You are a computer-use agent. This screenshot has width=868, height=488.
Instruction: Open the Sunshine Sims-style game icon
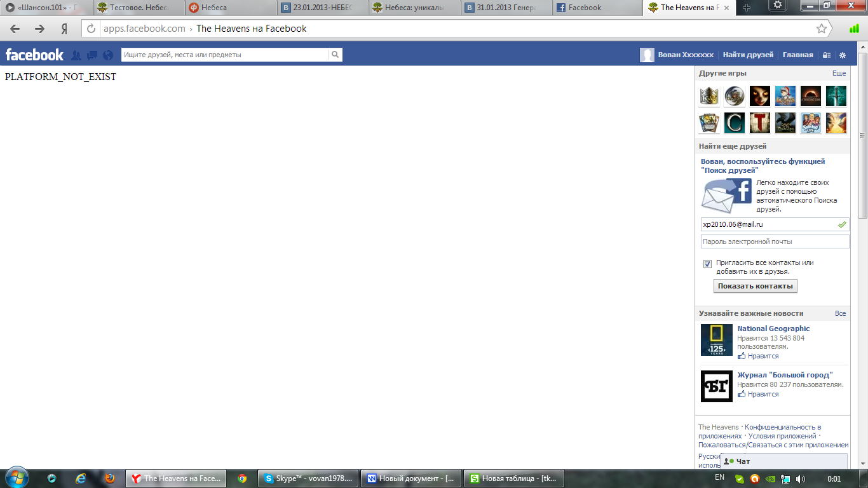(x=811, y=123)
